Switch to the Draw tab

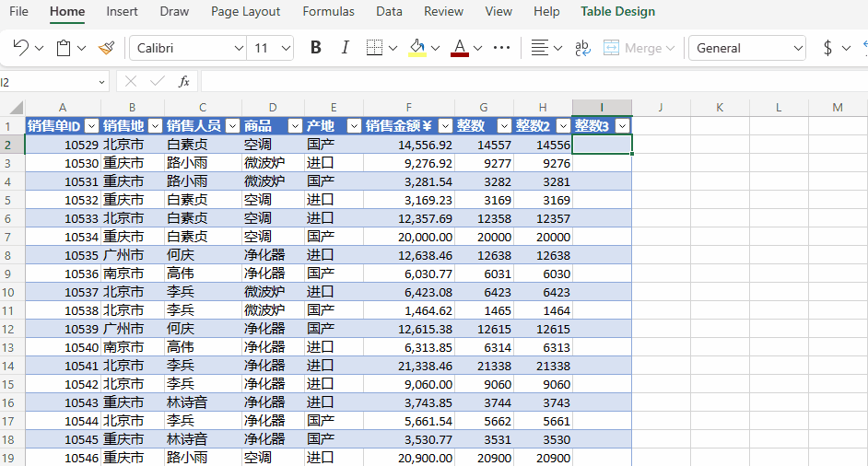click(x=174, y=12)
